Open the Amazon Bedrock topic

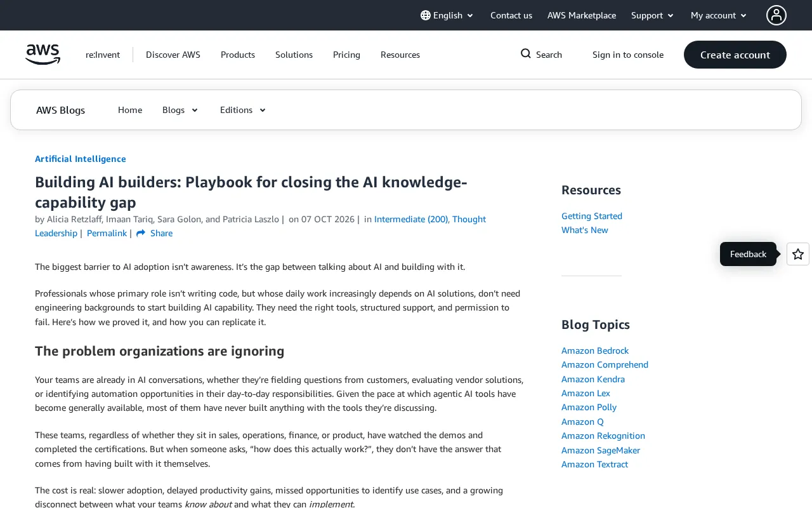595,351
